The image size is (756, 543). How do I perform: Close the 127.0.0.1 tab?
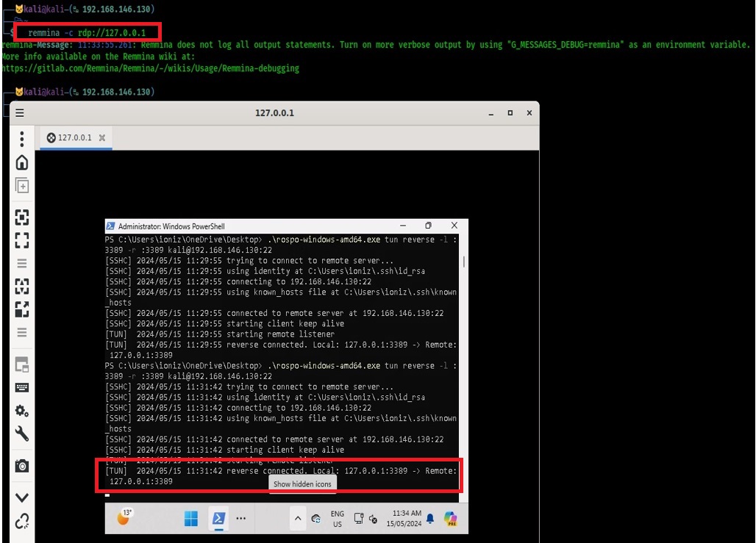102,138
